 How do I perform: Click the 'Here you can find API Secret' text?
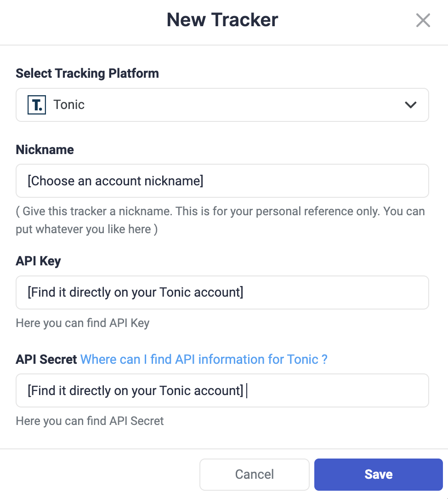(x=90, y=421)
